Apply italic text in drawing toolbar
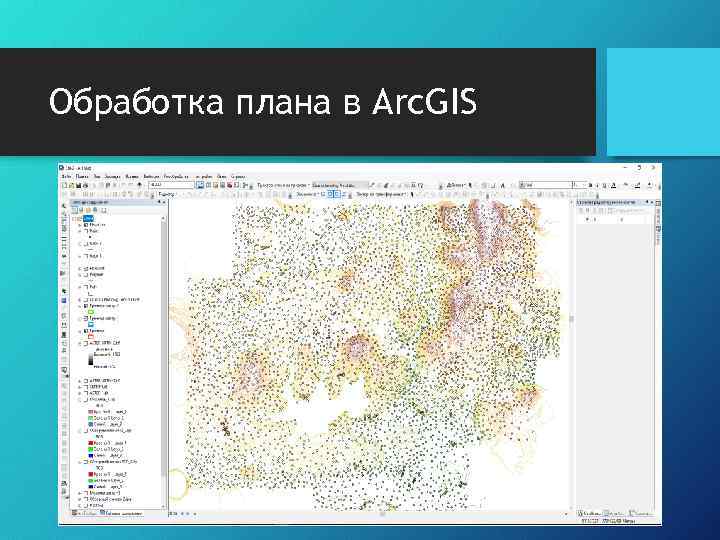720x540 pixels. [597, 185]
